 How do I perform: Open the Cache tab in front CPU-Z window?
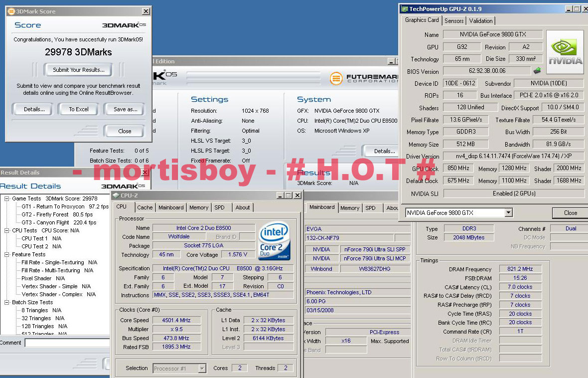pyautogui.click(x=145, y=207)
